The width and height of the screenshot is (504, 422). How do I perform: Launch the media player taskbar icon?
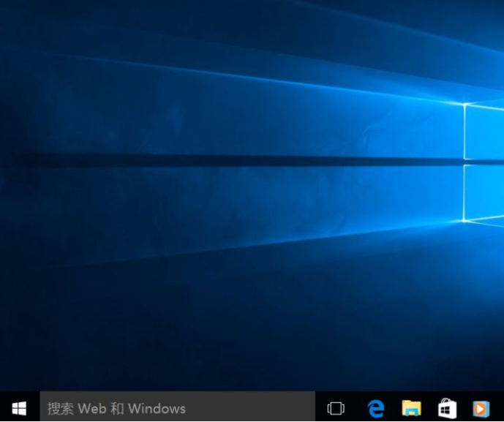[481, 409]
